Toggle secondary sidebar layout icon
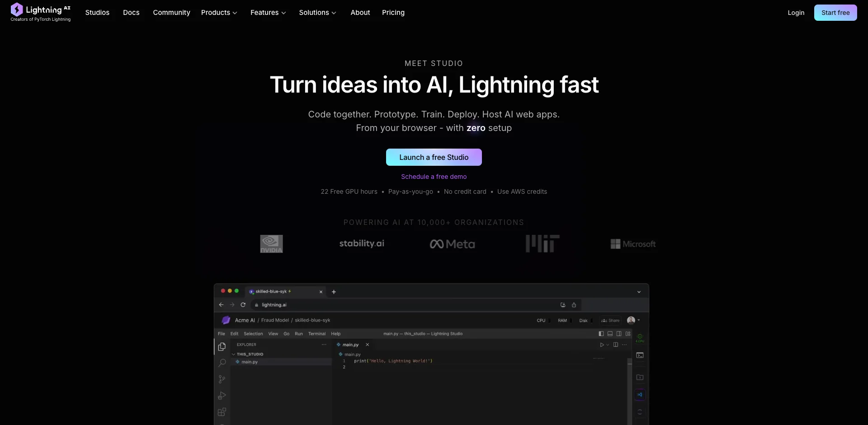Image resolution: width=868 pixels, height=425 pixels. [619, 334]
